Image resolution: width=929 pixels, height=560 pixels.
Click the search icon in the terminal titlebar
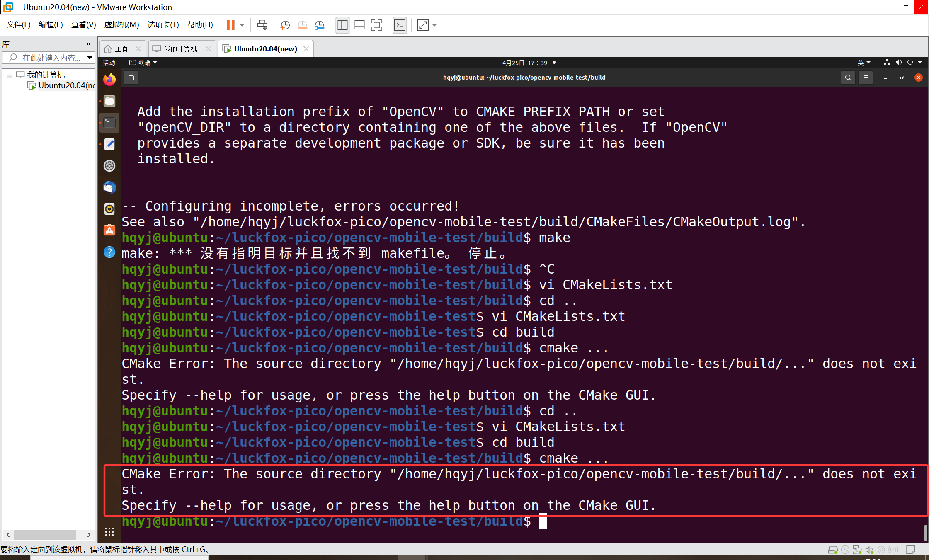848,78
